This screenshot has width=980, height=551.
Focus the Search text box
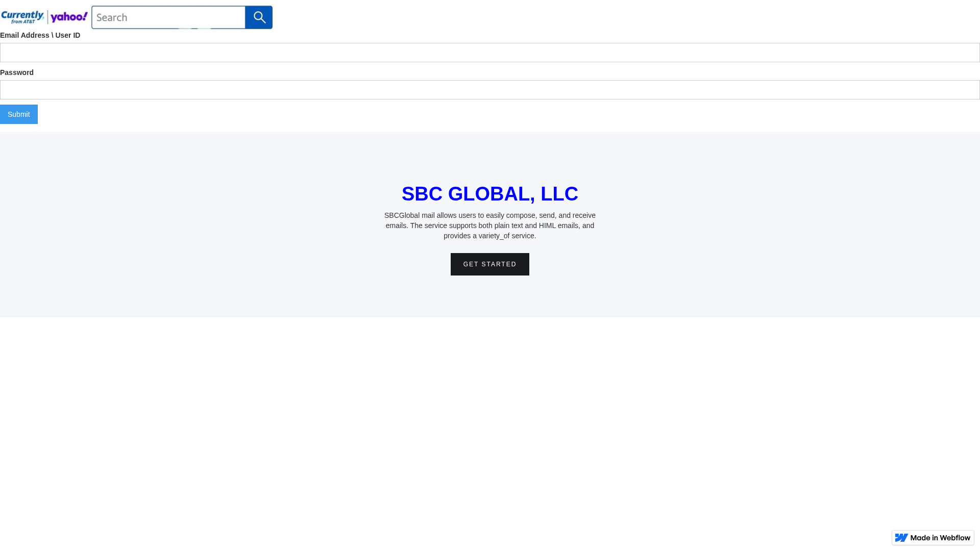click(168, 17)
